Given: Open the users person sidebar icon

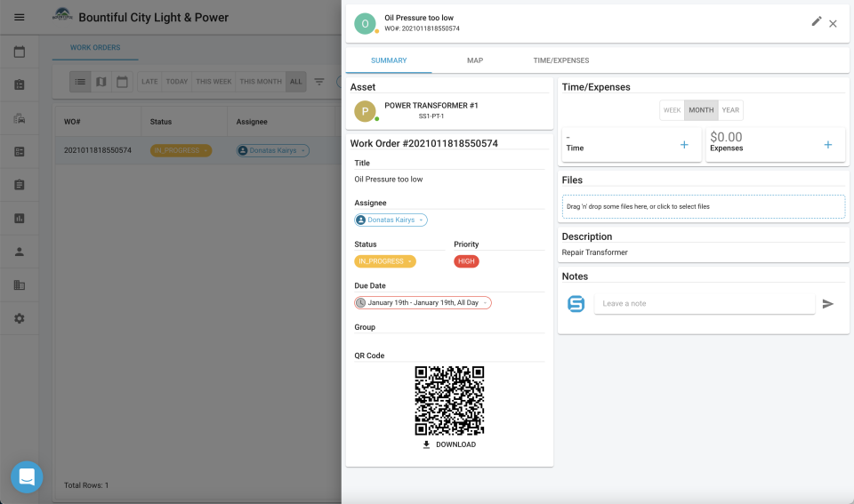Looking at the screenshot, I should pos(19,252).
